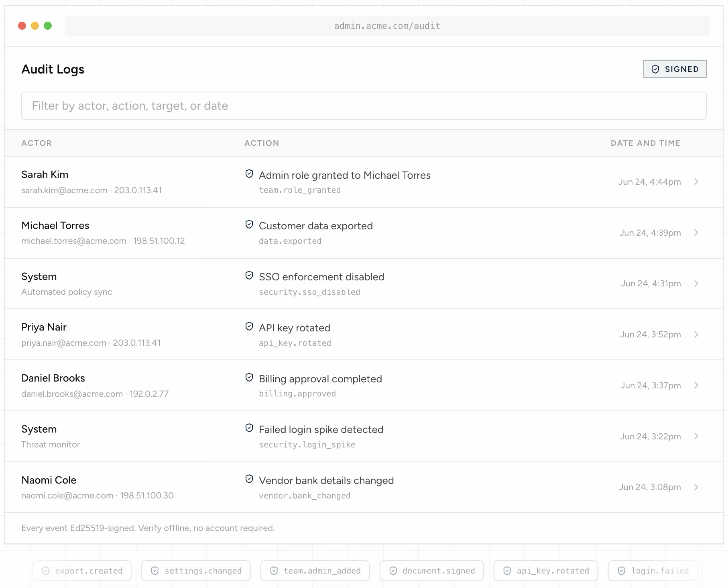The image size is (728, 588).
Task: Select the Naomi Cole actor name
Action: pyautogui.click(x=49, y=480)
